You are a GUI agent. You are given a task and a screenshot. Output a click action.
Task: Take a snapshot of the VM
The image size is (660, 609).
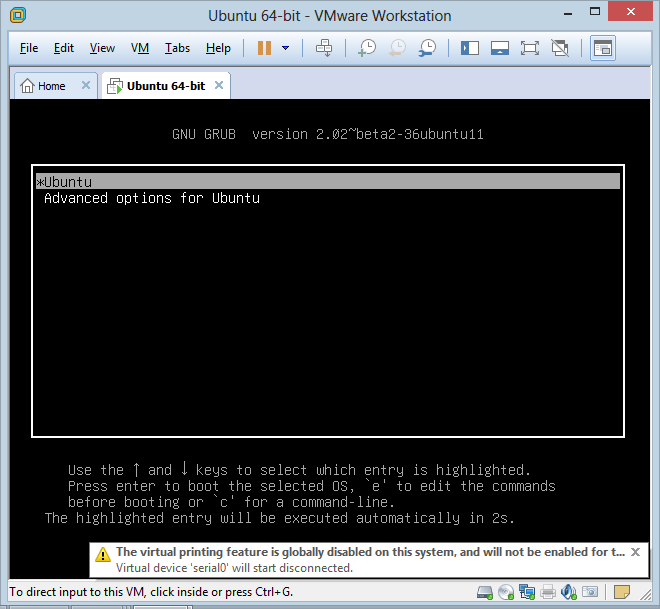tap(367, 48)
